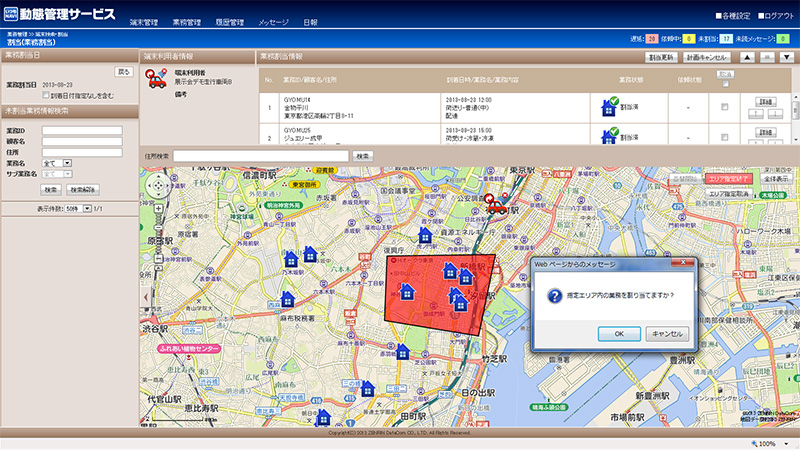Screen dimensions: 800x450
Task: Click the up triangle button in assignment header
Action: [747, 58]
